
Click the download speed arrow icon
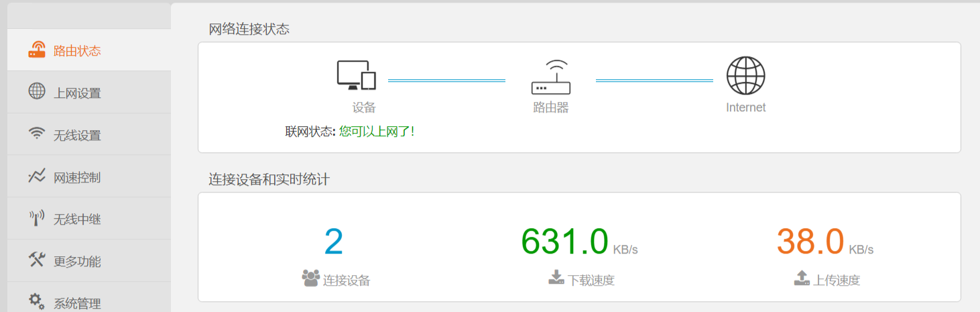click(x=556, y=278)
